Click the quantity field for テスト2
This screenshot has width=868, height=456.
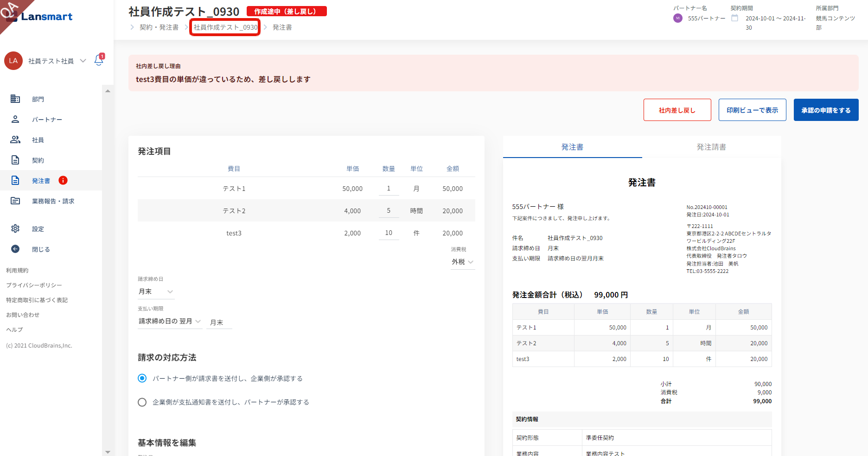389,211
